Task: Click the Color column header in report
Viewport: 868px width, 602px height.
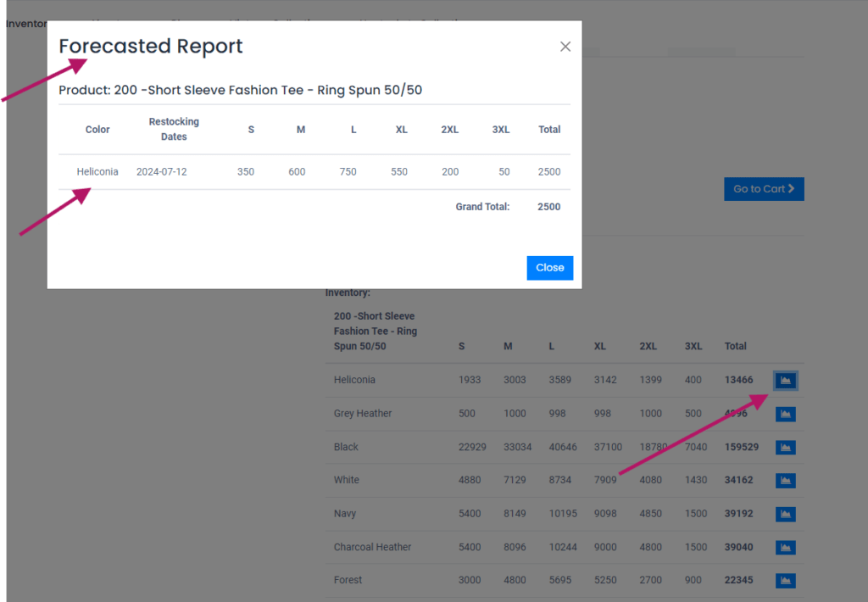Action: 97,130
